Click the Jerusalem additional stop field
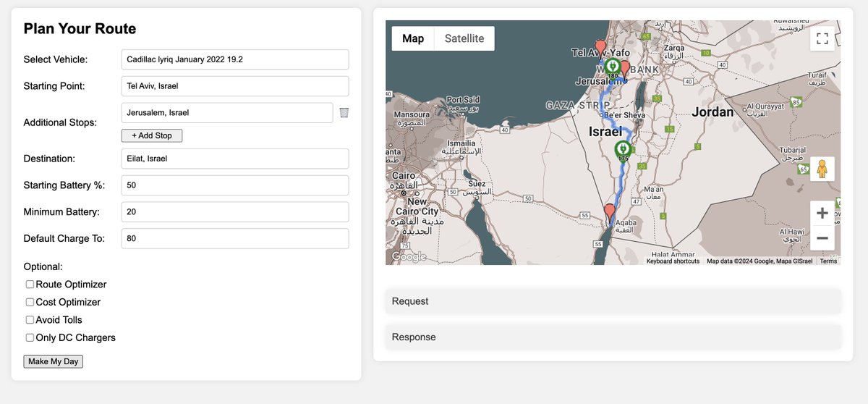Screen dimensions: 868x404 coord(227,113)
